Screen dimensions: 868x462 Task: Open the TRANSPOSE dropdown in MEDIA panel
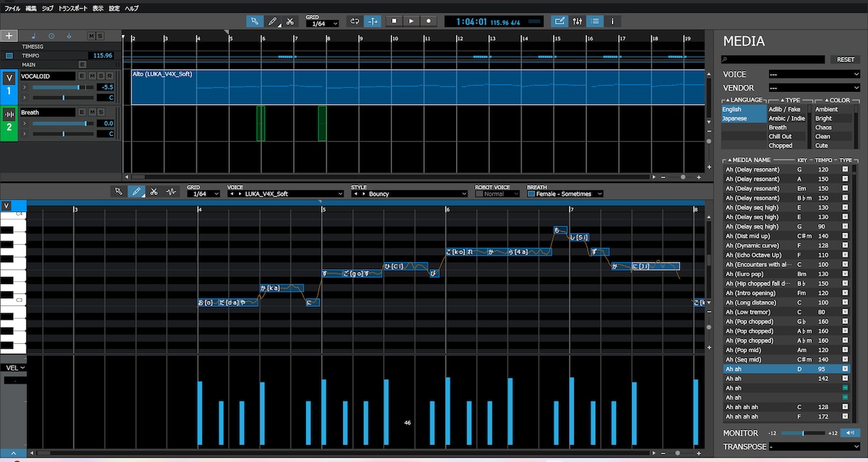pyautogui.click(x=815, y=446)
